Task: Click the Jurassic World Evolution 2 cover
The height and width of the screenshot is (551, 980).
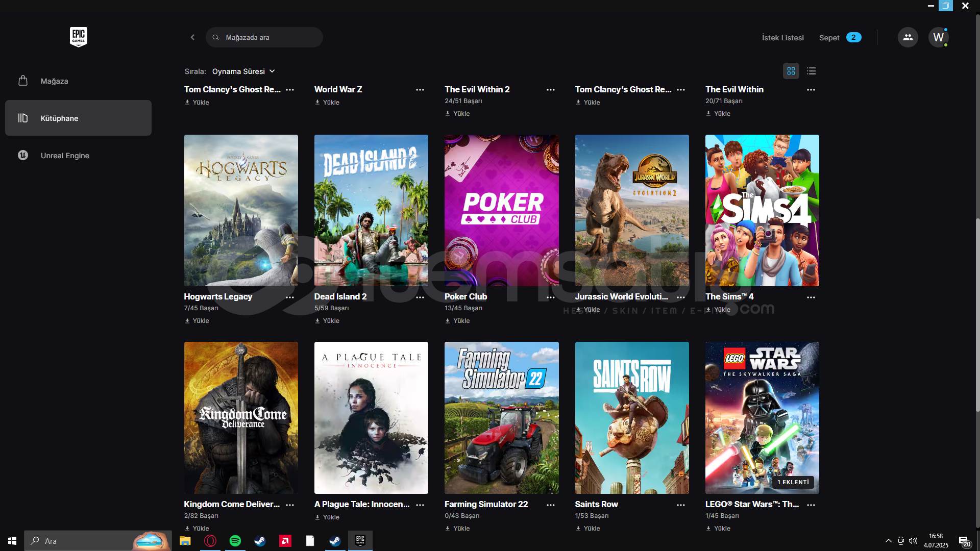Action: [x=632, y=210]
